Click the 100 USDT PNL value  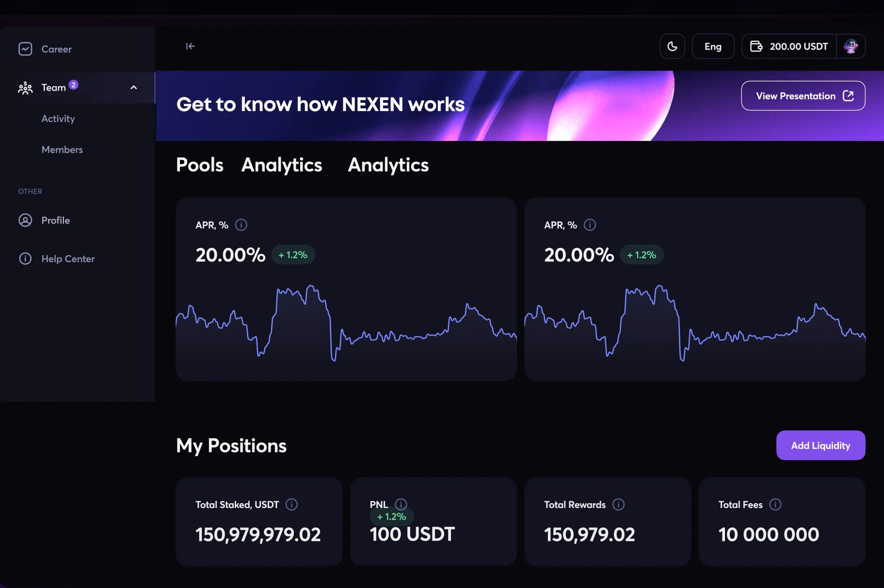click(x=412, y=534)
